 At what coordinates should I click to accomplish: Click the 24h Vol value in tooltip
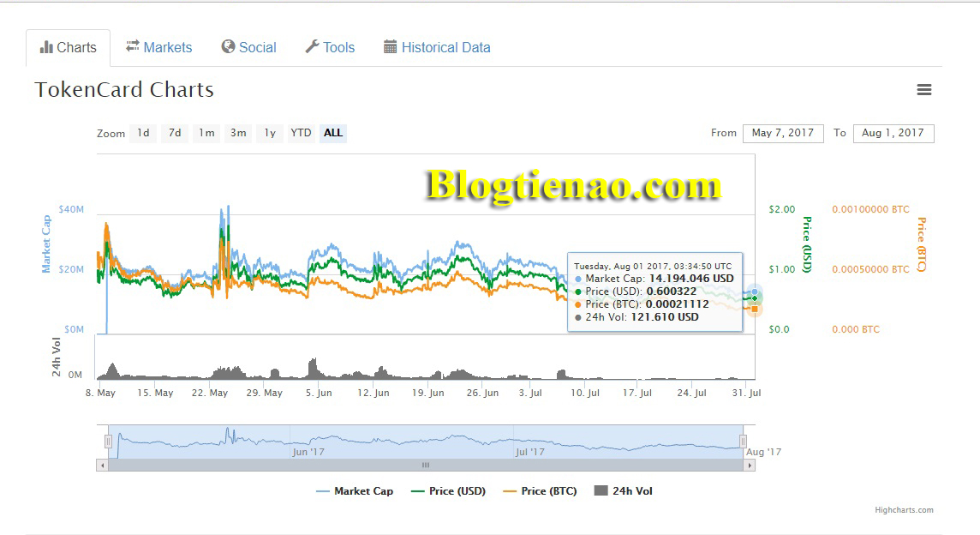point(665,317)
